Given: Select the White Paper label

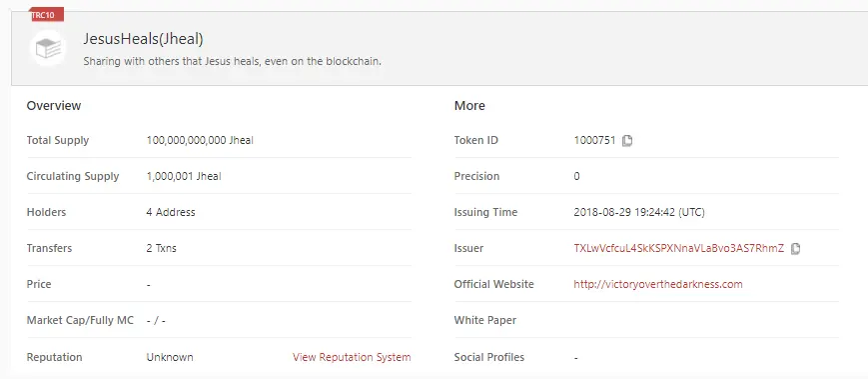Looking at the screenshot, I should [x=484, y=320].
